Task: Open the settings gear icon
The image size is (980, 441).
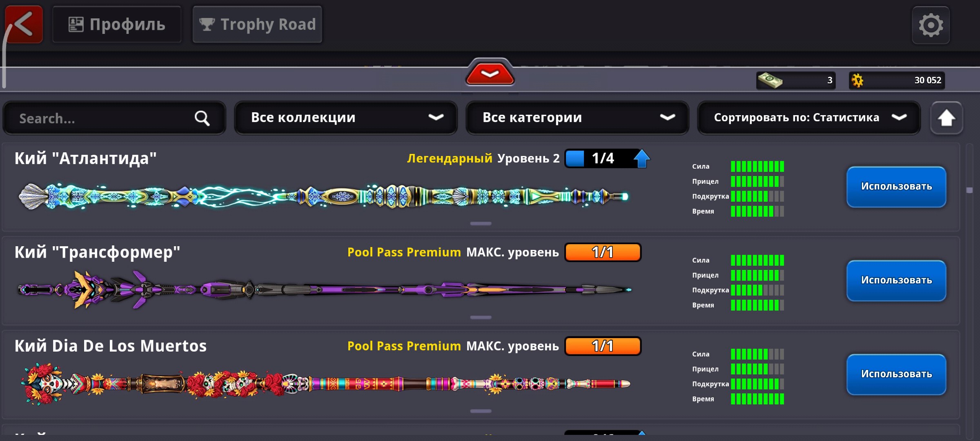Action: tap(931, 25)
